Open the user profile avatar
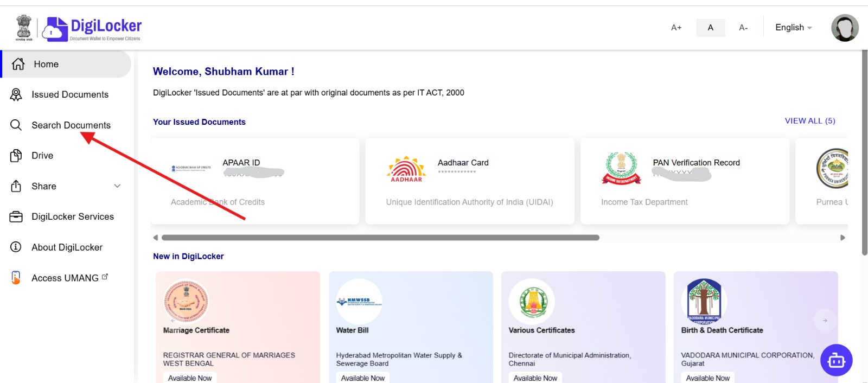 845,28
